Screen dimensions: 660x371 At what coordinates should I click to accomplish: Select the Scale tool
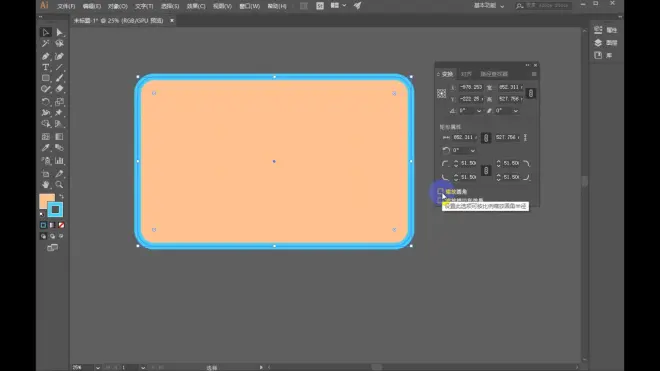click(59, 102)
